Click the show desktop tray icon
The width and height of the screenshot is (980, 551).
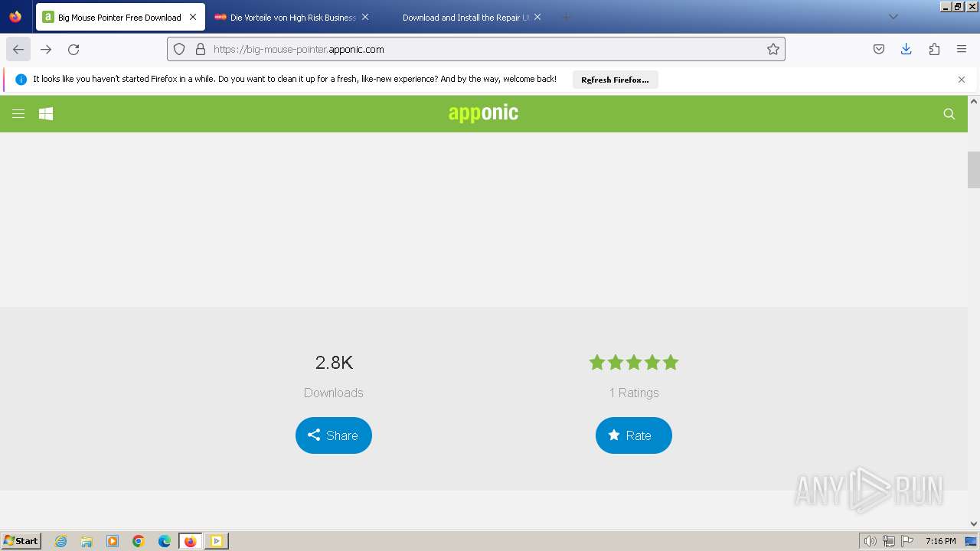[x=972, y=541]
